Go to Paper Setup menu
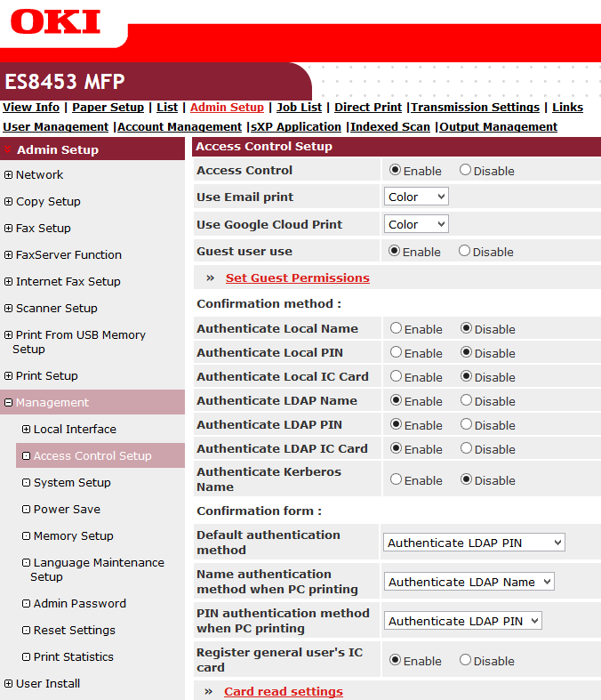Viewport: 601px width, 700px height. tap(108, 107)
